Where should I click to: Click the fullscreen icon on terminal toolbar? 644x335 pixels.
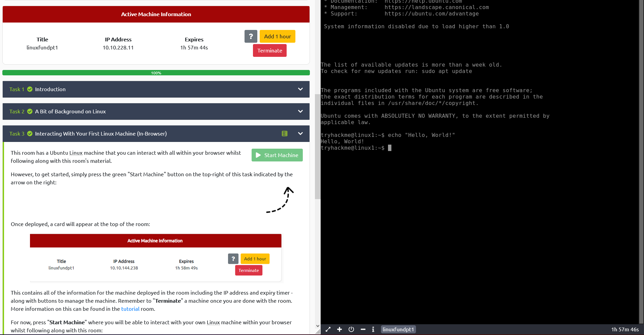[328, 329]
